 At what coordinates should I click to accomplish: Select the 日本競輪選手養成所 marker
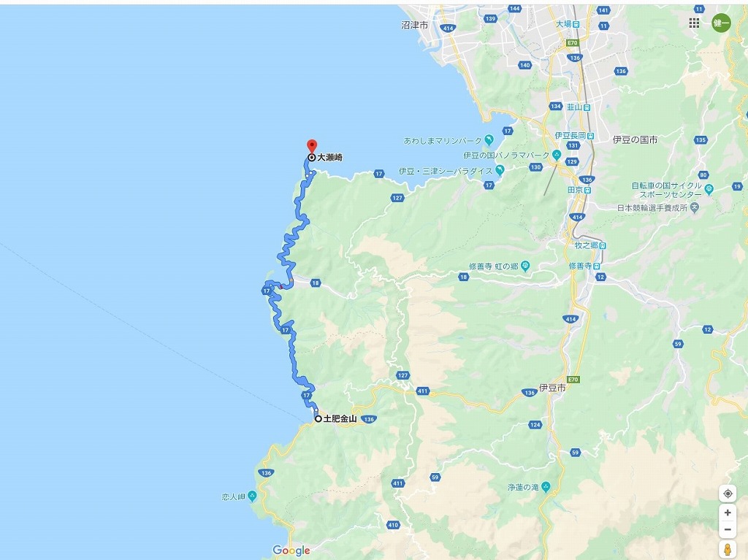click(695, 207)
